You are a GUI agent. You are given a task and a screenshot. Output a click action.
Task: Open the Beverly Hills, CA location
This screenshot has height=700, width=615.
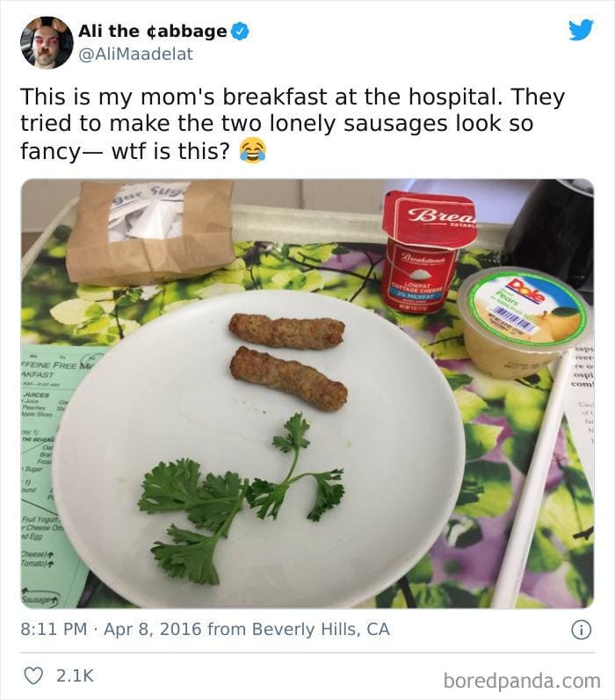[x=321, y=630]
